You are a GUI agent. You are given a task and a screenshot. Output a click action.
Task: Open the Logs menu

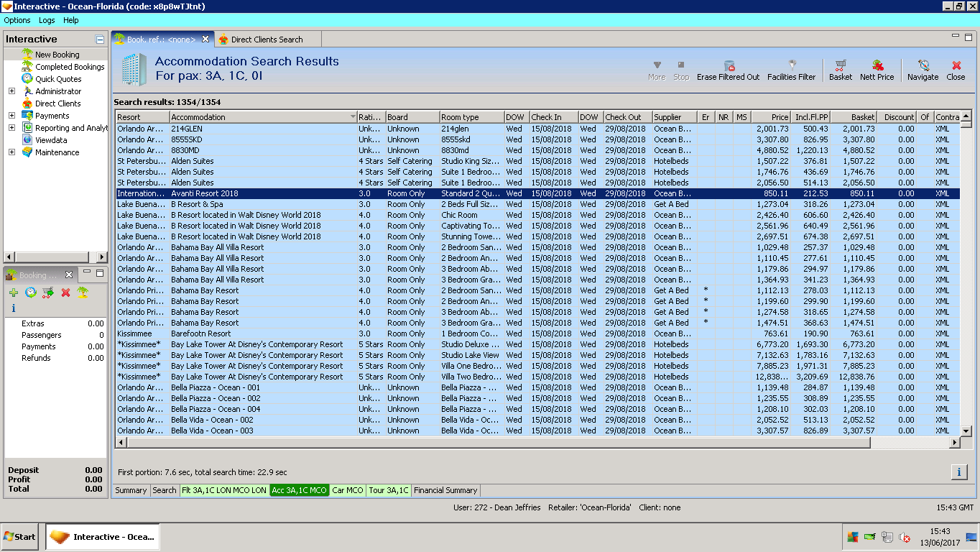(47, 20)
